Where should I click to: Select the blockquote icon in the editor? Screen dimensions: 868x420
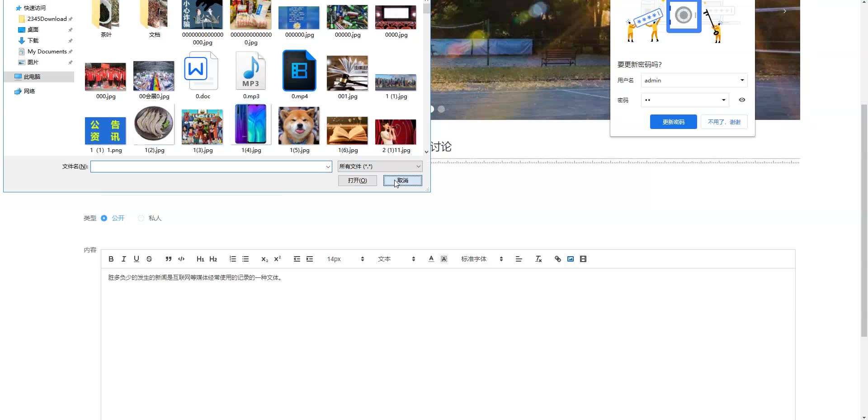168,258
